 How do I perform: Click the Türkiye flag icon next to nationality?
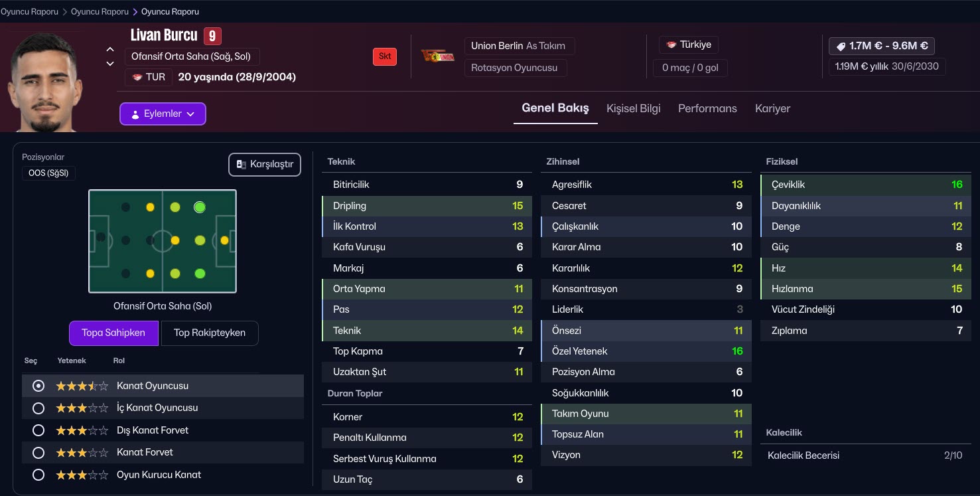[671, 45]
